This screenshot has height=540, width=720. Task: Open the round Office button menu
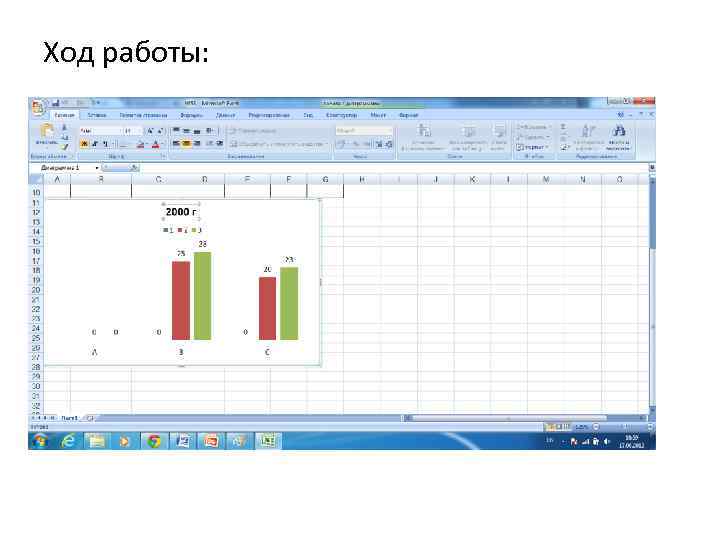pos(38,107)
